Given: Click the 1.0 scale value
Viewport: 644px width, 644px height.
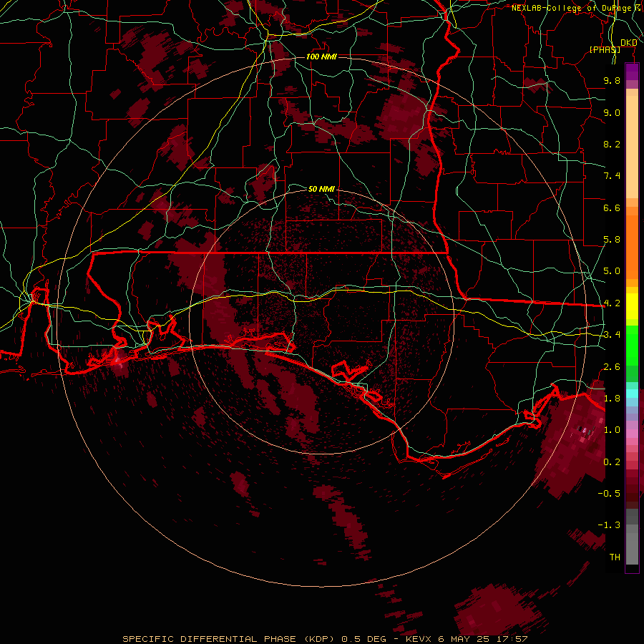Looking at the screenshot, I should coord(612,430).
